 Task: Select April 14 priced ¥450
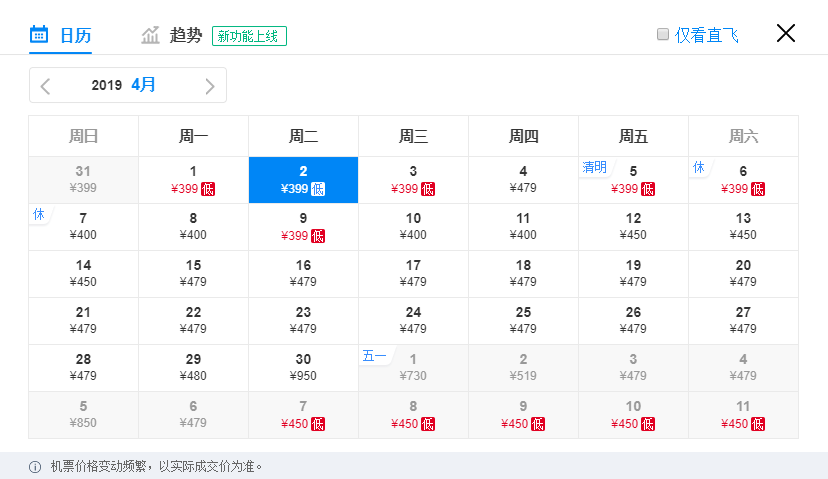[83, 274]
